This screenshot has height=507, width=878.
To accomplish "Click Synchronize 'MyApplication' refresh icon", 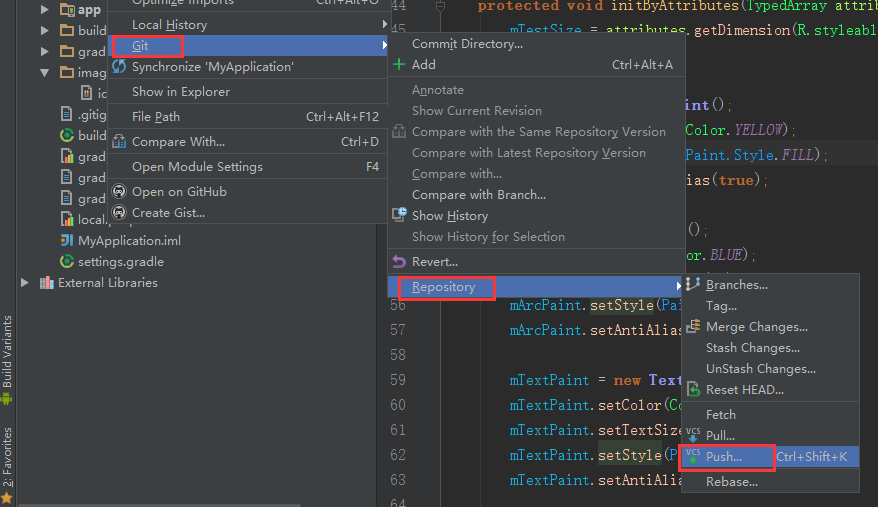I will (x=119, y=67).
